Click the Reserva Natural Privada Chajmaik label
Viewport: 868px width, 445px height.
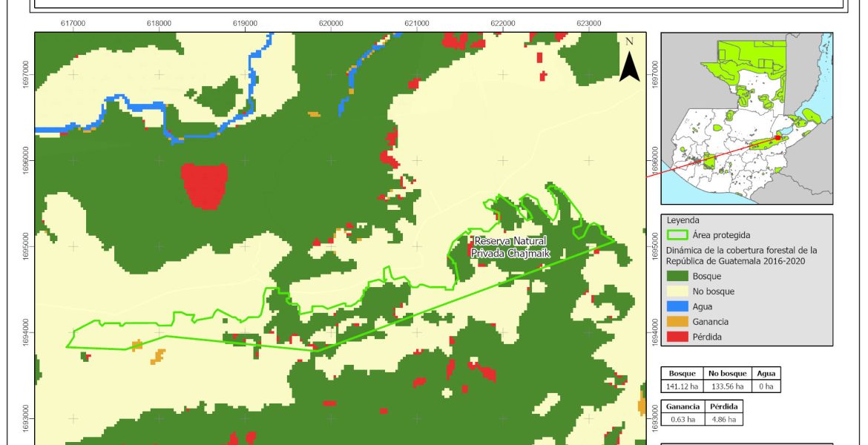pos(510,248)
